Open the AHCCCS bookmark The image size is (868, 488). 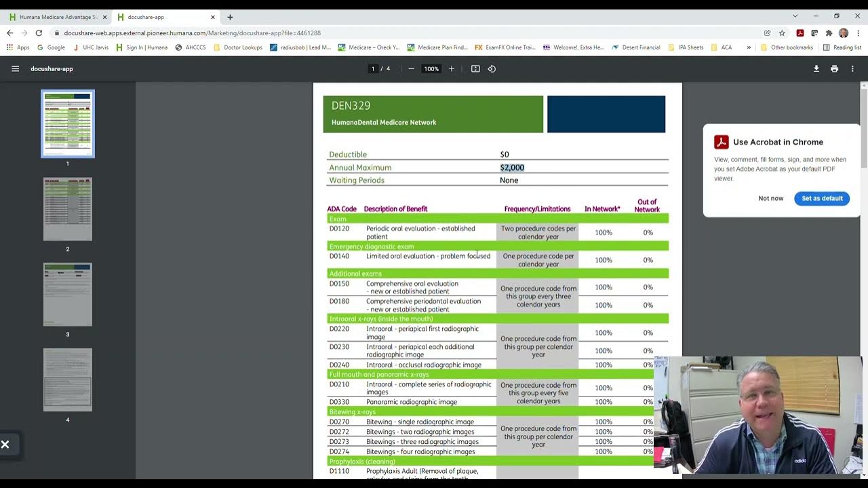[x=191, y=47]
